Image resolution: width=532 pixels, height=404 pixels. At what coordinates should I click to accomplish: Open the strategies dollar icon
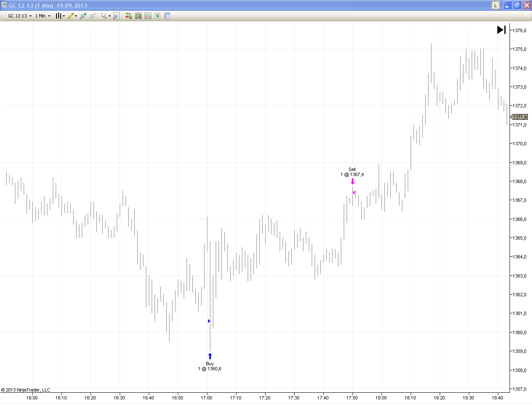tap(158, 16)
